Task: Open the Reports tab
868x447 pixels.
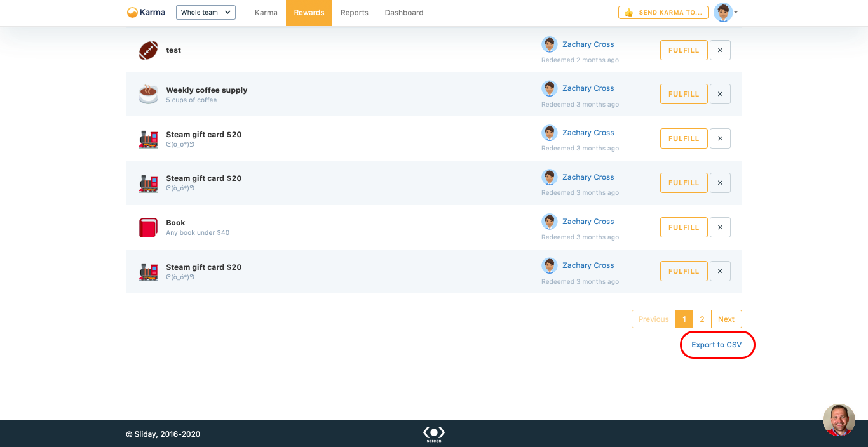Action: [x=355, y=13]
